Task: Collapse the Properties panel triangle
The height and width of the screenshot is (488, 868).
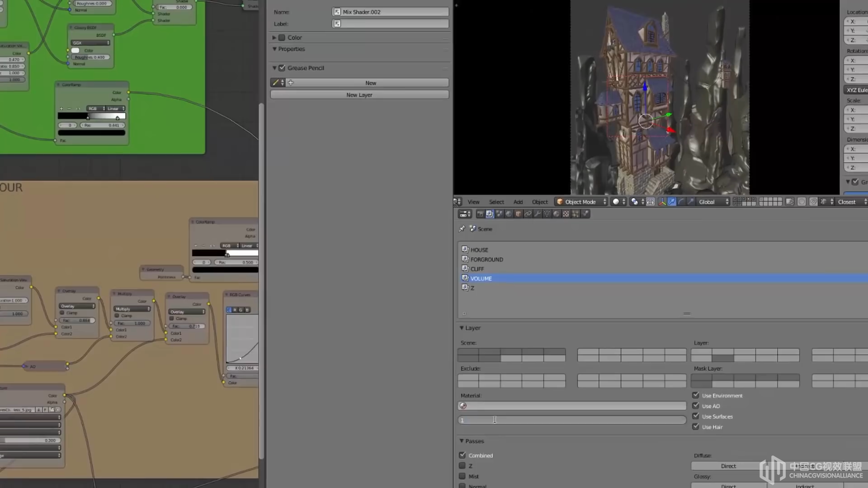Action: click(x=274, y=49)
